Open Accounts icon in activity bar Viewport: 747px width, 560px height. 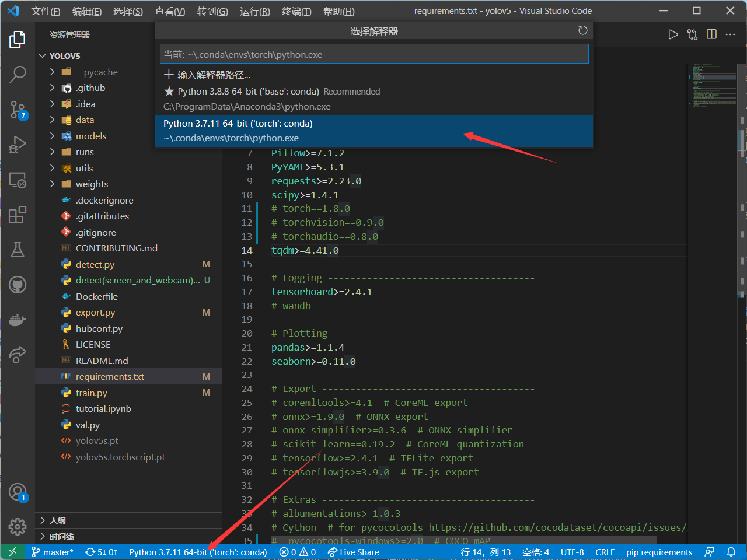click(x=18, y=492)
